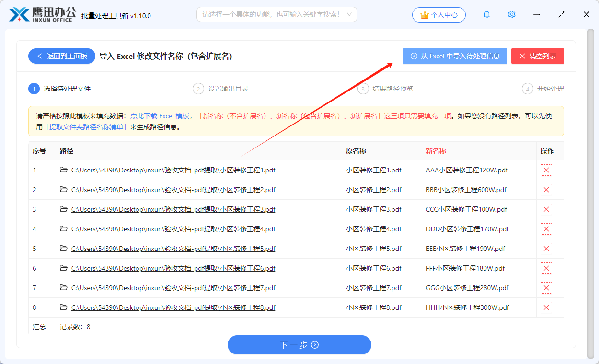Open the folder icon on row 5

64,249
